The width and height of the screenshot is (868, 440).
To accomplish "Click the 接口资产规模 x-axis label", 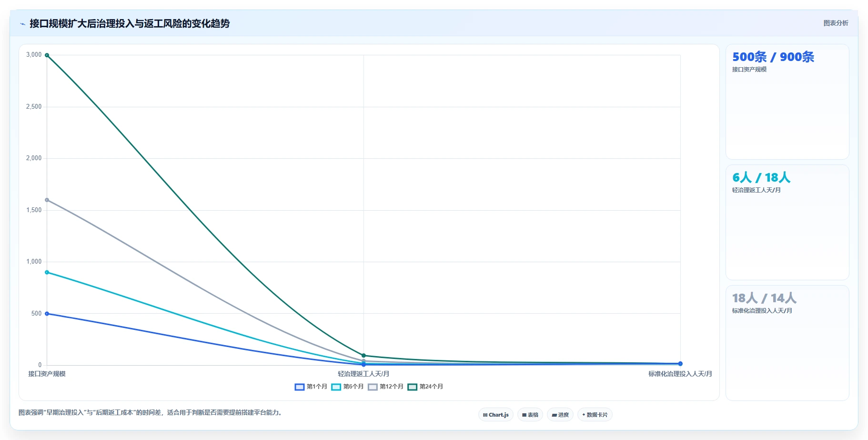I will 47,374.
